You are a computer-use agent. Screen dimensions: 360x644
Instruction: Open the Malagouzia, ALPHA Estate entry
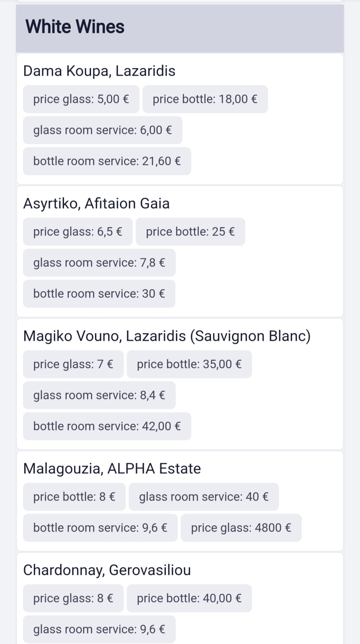tap(112, 468)
